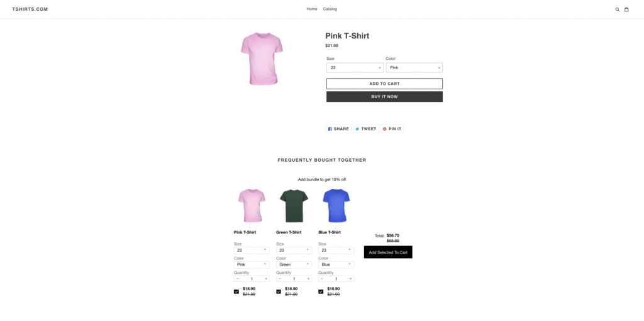Screen dimensions: 644x321
Task: Decrease Green T-Shirt bundle quantity with minus
Action: pyautogui.click(x=280, y=279)
